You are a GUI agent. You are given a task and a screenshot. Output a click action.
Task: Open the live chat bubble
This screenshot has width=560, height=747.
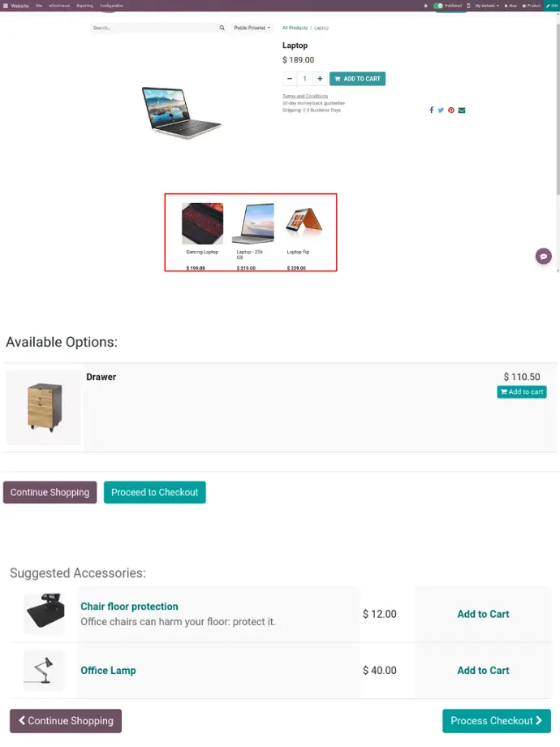click(543, 257)
